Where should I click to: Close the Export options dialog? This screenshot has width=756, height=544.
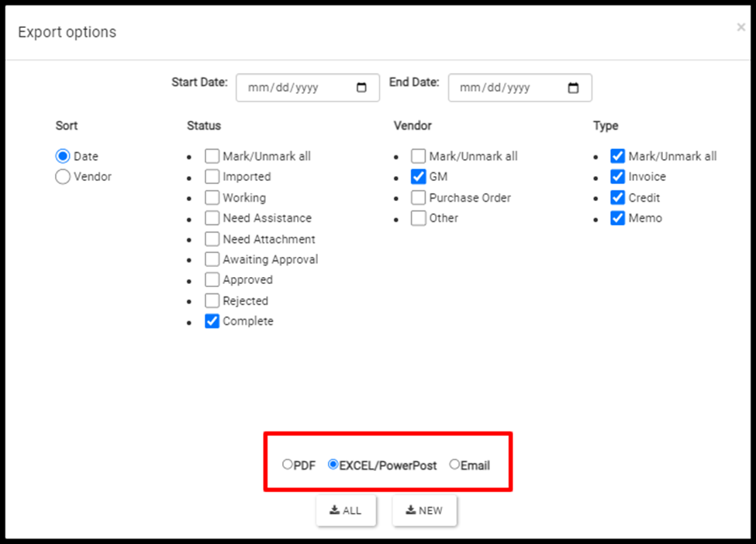[x=741, y=27]
